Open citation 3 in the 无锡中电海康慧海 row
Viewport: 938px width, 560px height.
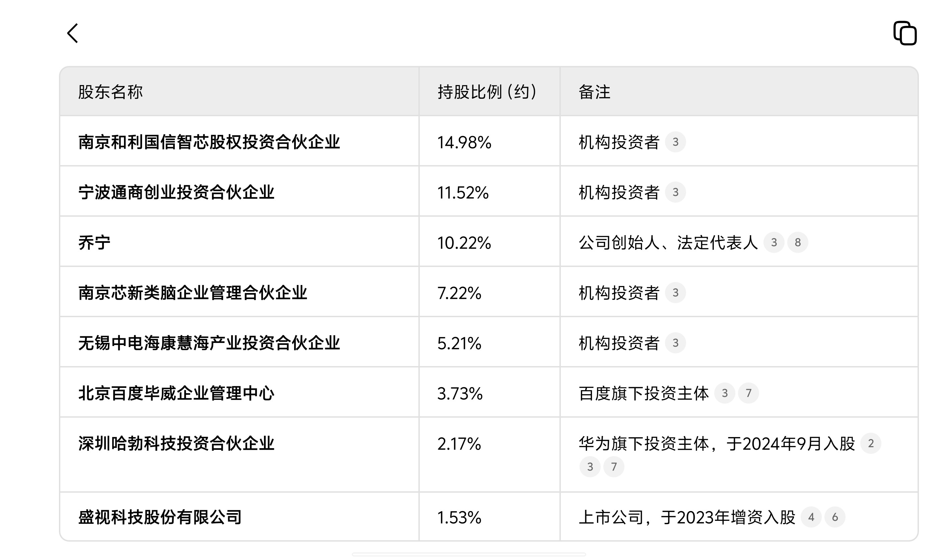coord(675,343)
